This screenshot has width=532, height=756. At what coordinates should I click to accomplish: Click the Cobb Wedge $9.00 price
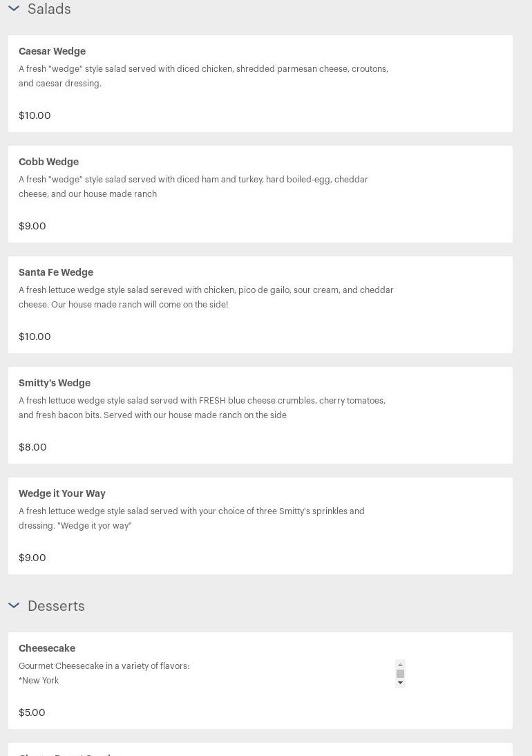click(x=32, y=226)
